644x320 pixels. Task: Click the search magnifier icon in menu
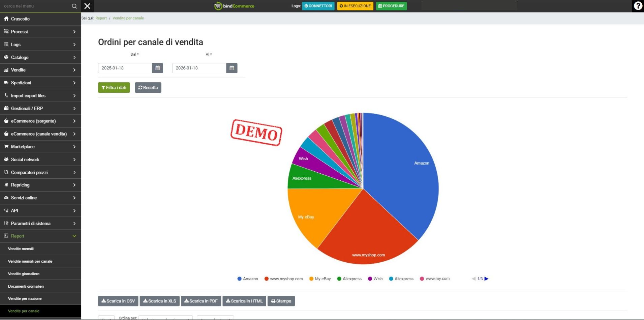point(74,6)
